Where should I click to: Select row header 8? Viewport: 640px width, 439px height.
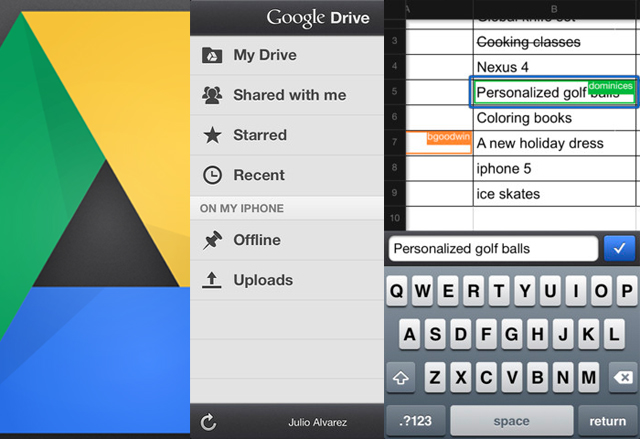395,168
